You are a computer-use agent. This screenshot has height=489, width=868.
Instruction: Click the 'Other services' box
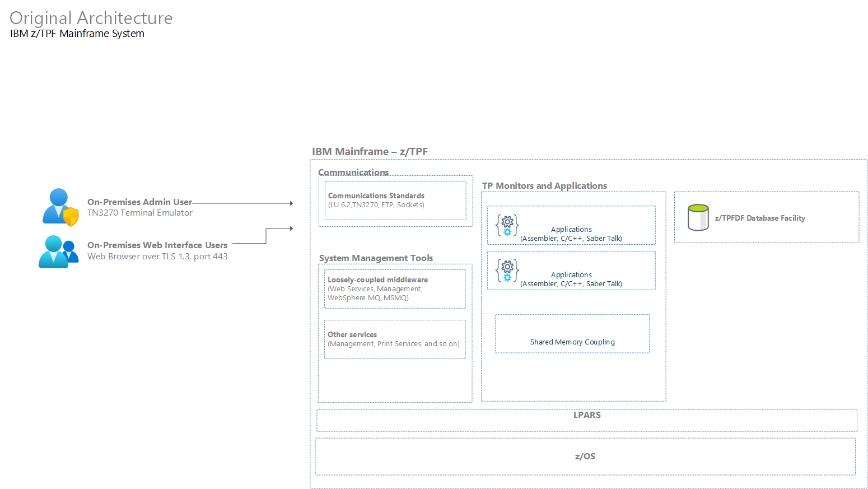[395, 339]
